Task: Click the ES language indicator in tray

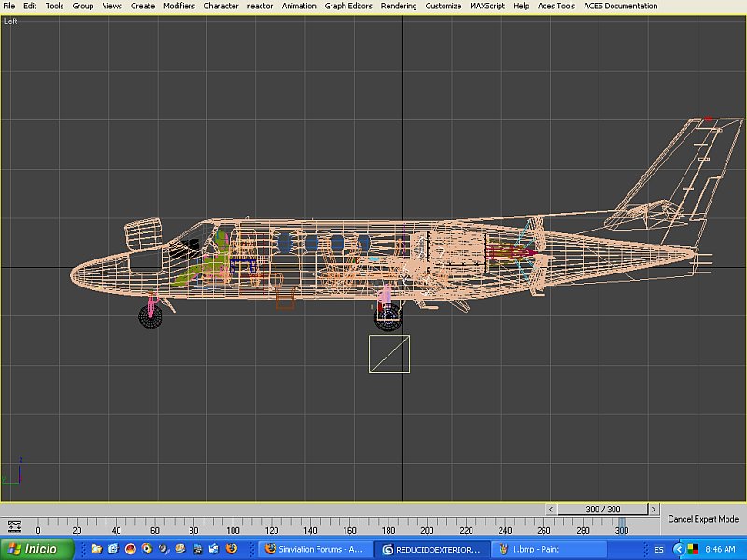Action: coord(659,549)
